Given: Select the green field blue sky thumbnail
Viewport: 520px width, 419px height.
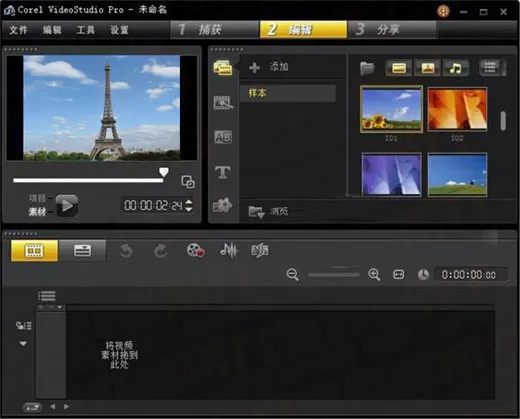Looking at the screenshot, I should pos(457,174).
